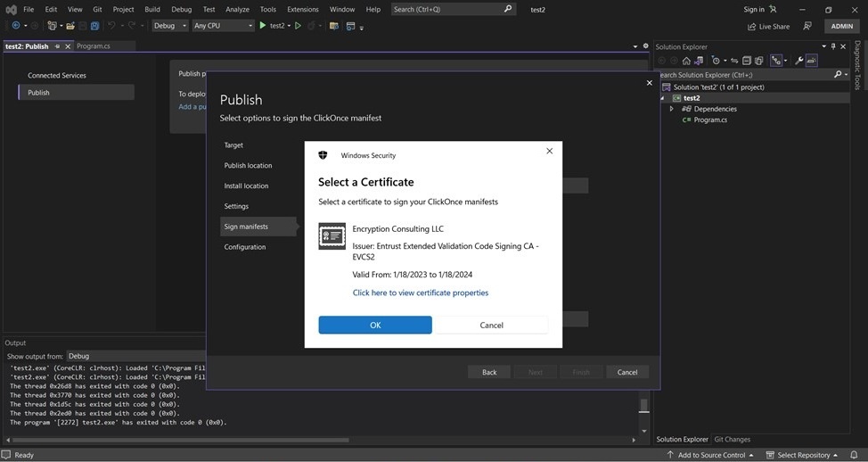Show all files icon in Solution Explorer
Viewport: 868px width, 462px height.
(759, 61)
